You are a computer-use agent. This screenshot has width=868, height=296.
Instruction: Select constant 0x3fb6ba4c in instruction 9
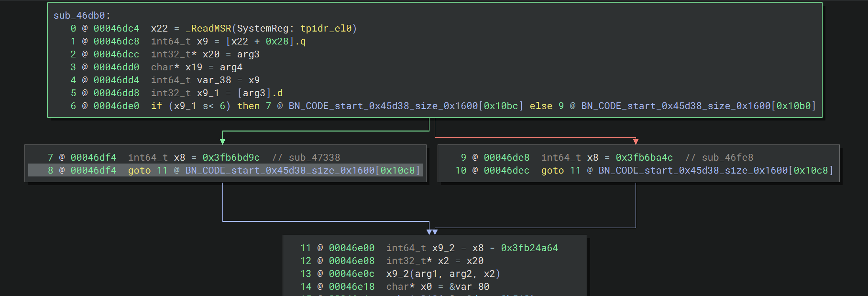[644, 157]
